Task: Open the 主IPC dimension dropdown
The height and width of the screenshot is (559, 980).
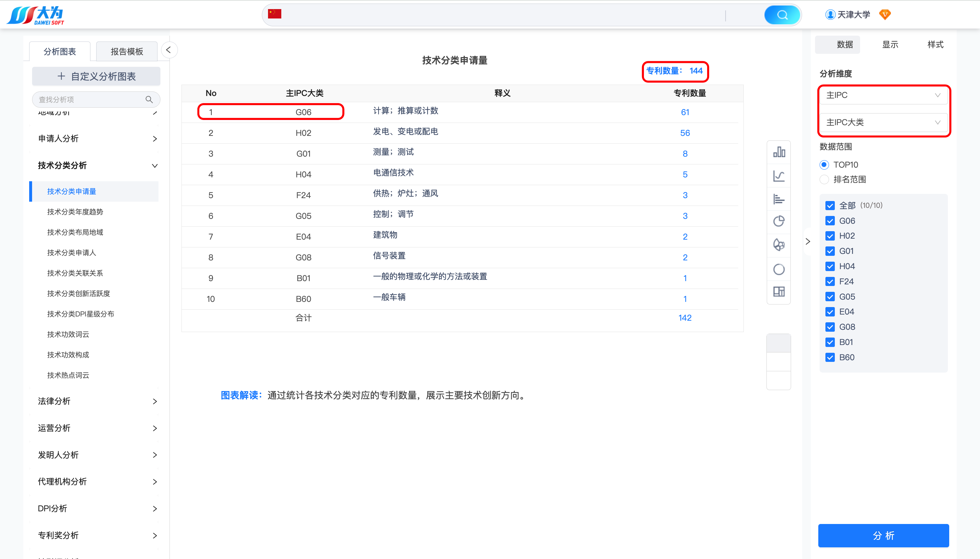Action: click(883, 95)
